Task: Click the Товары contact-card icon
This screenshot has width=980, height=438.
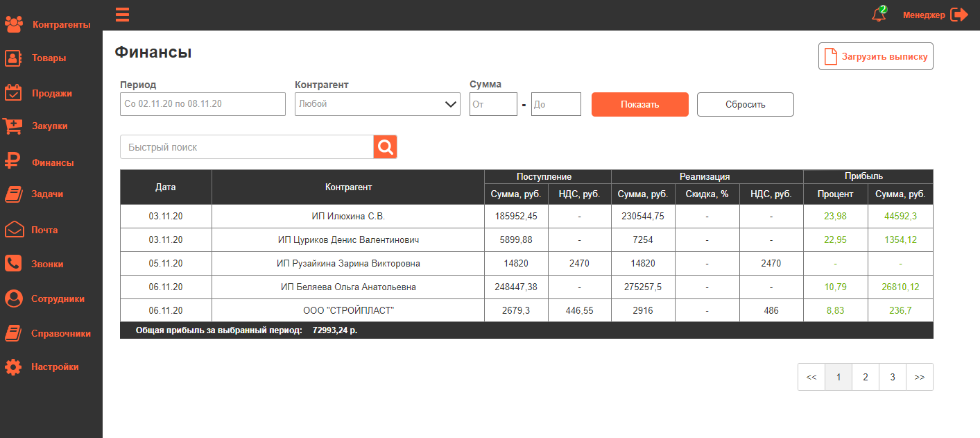Action: pyautogui.click(x=14, y=58)
